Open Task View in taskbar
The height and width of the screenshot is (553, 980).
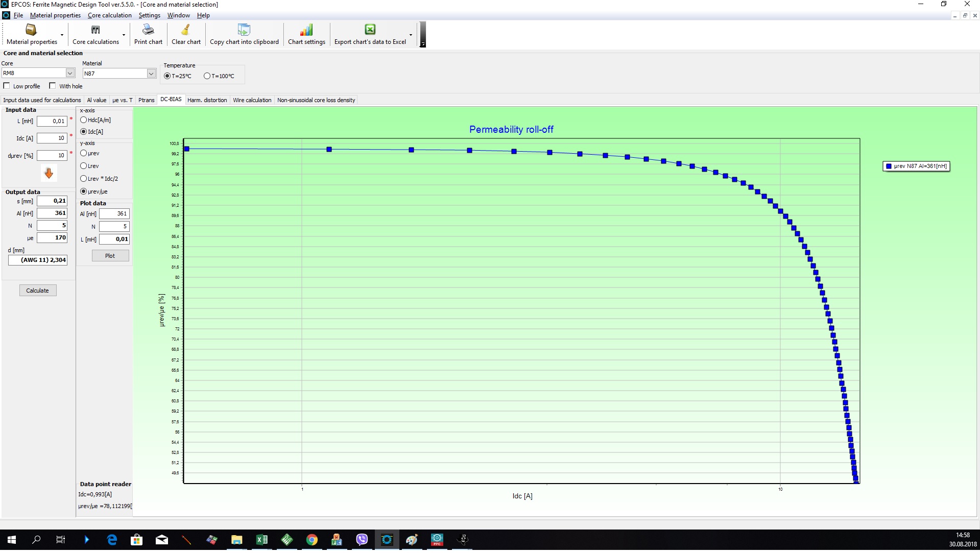[61, 540]
